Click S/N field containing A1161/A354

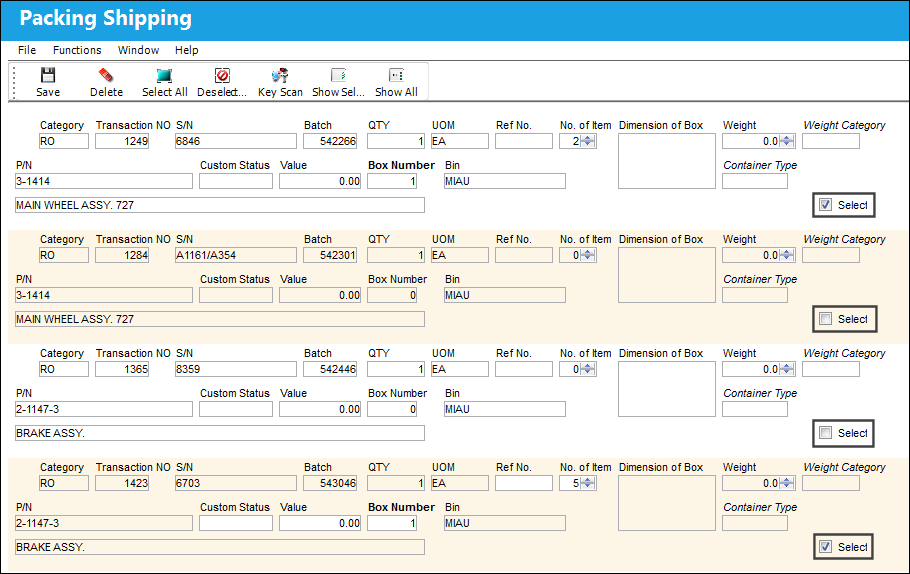(x=236, y=255)
